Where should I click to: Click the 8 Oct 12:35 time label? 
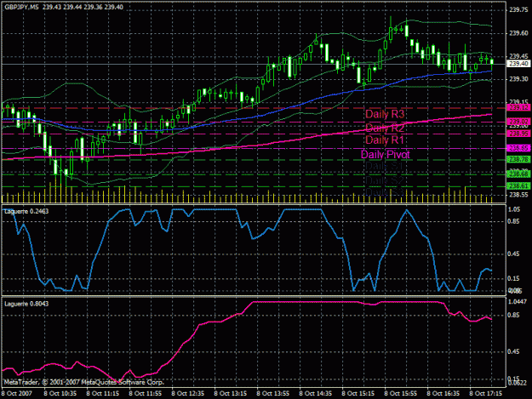click(x=188, y=394)
